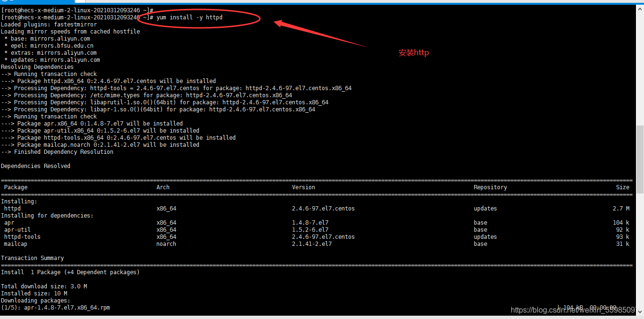Click the 'Processing Dependency: httpd-tools = 2.4.6-97.el7.centos' line

pyautogui.click(x=176, y=88)
